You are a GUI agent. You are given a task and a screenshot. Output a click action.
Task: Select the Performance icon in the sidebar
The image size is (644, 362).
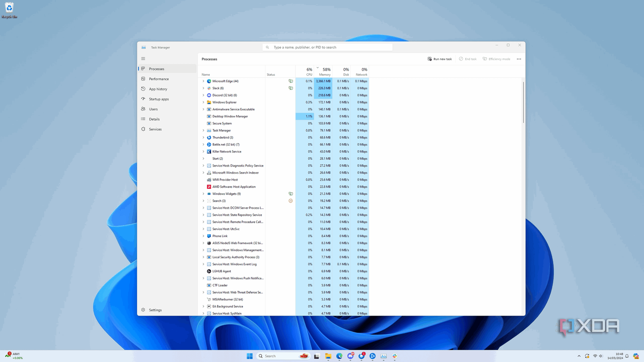[144, 79]
